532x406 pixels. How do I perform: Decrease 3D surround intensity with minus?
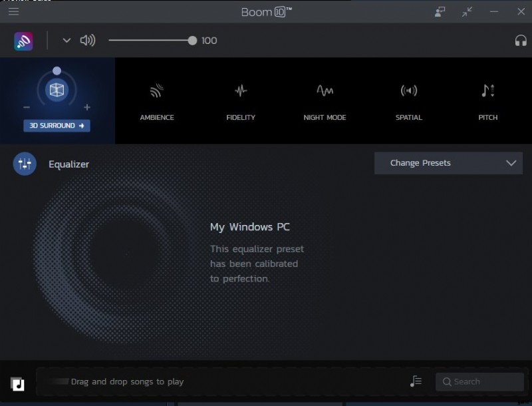pos(27,107)
